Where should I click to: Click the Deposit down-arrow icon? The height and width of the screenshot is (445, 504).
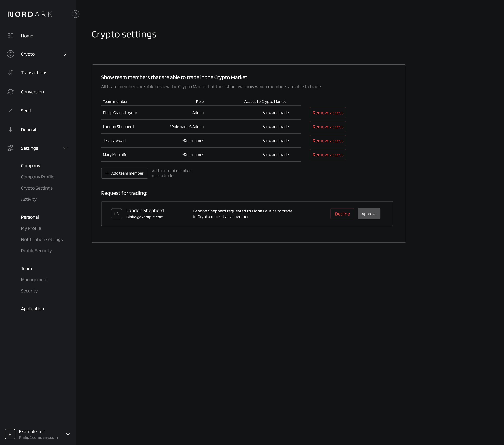(x=10, y=130)
